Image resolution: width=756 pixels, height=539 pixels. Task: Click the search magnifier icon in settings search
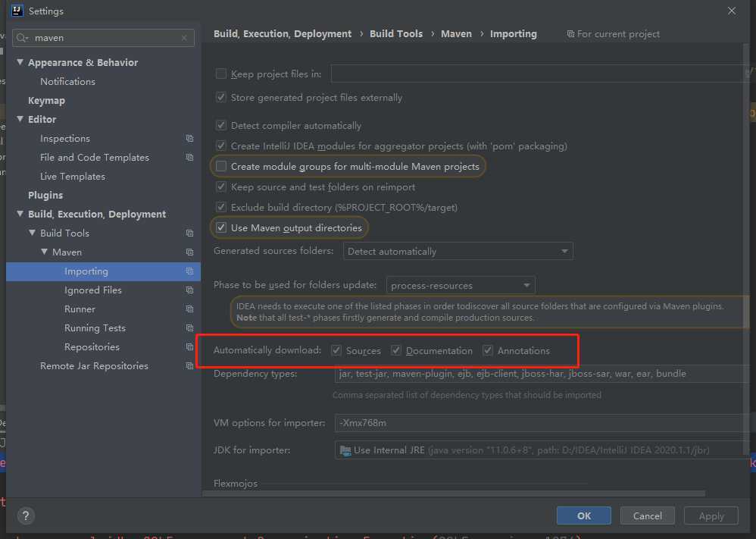point(22,38)
